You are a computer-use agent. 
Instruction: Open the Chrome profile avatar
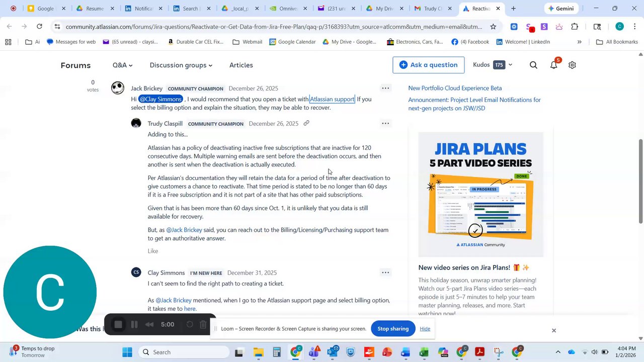[x=620, y=27]
